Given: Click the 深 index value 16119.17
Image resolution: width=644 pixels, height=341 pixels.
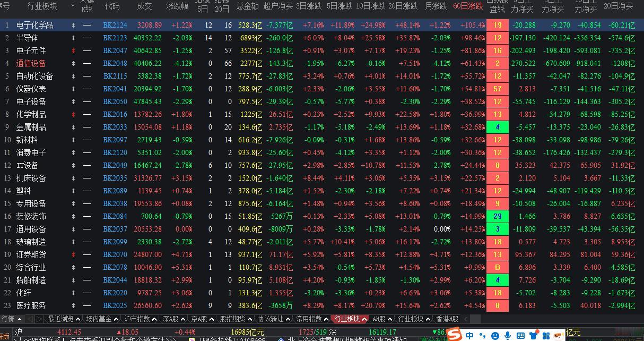Looking at the screenshot, I should (382, 333).
